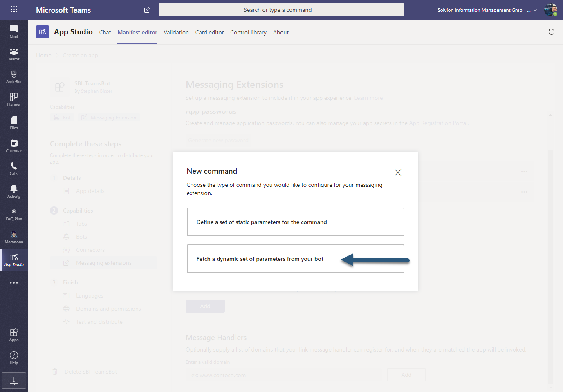Open Chat in the left rail
Image resolution: width=563 pixels, height=392 pixels.
tap(14, 31)
